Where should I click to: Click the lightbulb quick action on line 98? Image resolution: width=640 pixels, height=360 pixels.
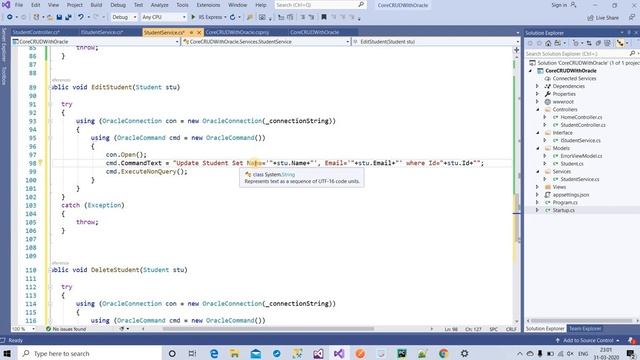point(40,163)
